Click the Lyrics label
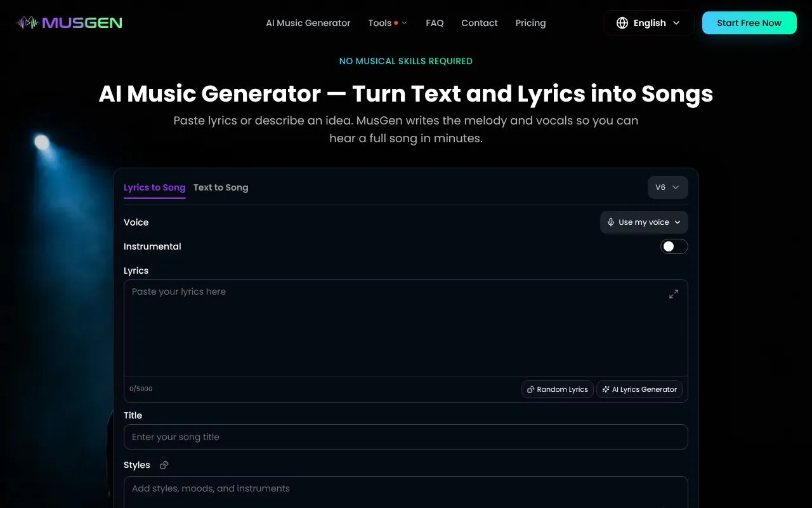Viewport: 812px width, 508px height. coord(136,271)
